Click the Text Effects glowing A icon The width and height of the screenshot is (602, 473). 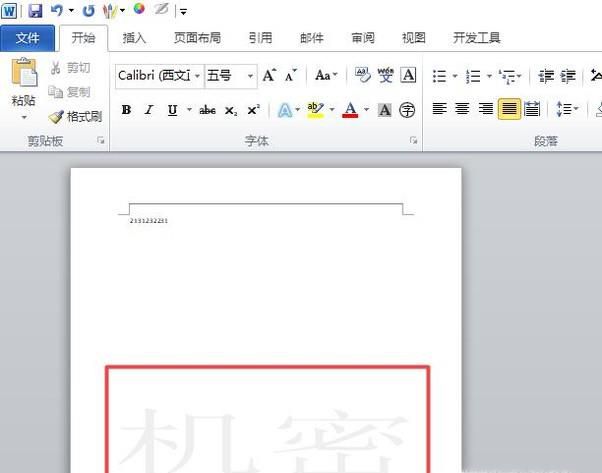click(x=285, y=111)
